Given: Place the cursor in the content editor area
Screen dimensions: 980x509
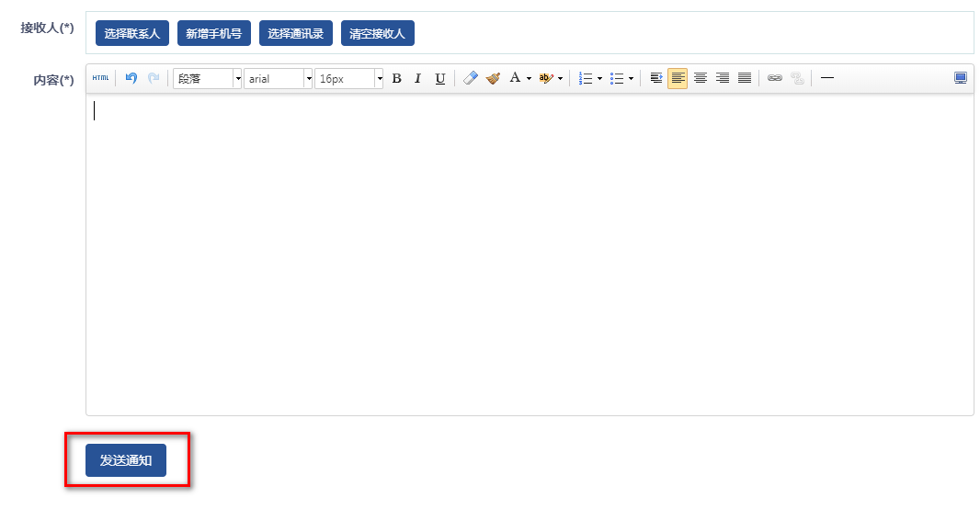Looking at the screenshot, I should pos(530,254).
